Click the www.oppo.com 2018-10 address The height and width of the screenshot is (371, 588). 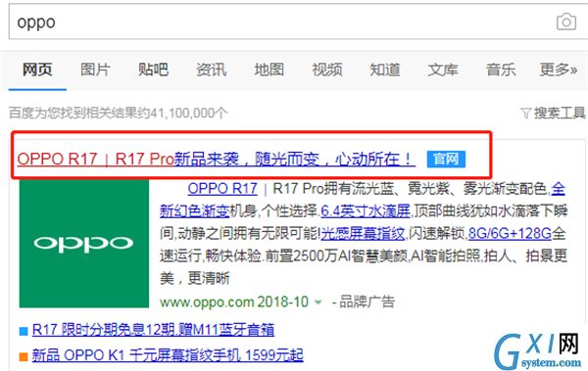(x=234, y=302)
